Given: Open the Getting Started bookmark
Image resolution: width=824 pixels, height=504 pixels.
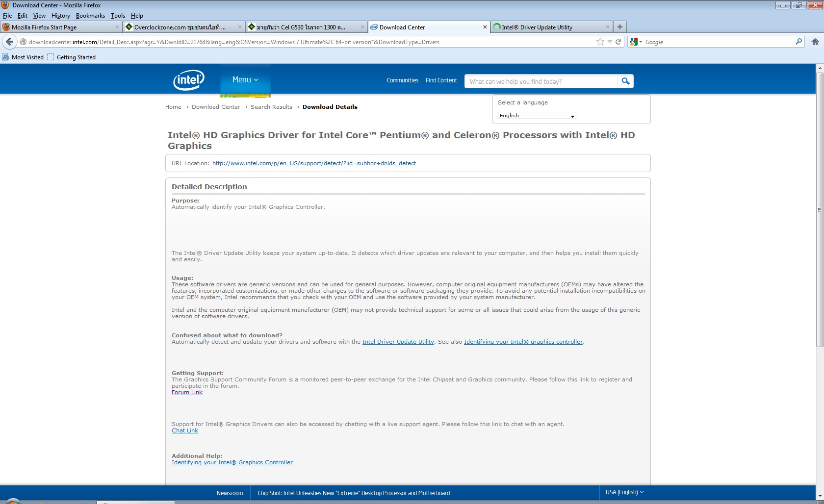Looking at the screenshot, I should 71,57.
